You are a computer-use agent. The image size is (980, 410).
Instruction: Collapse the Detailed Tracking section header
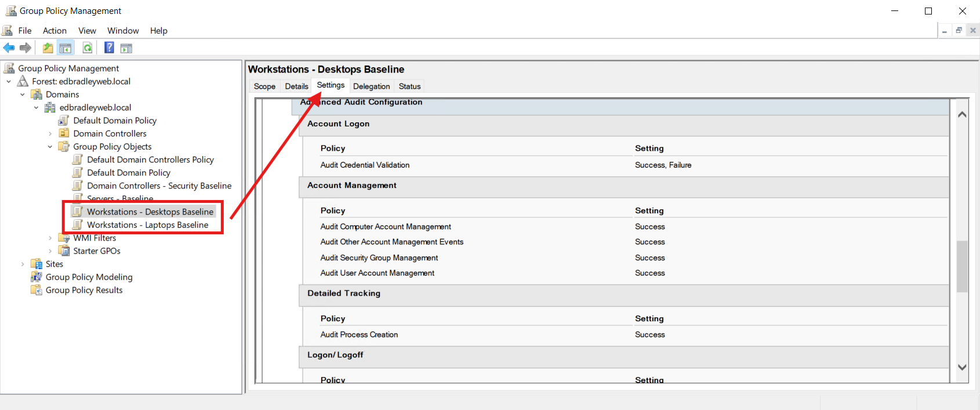[x=624, y=295]
